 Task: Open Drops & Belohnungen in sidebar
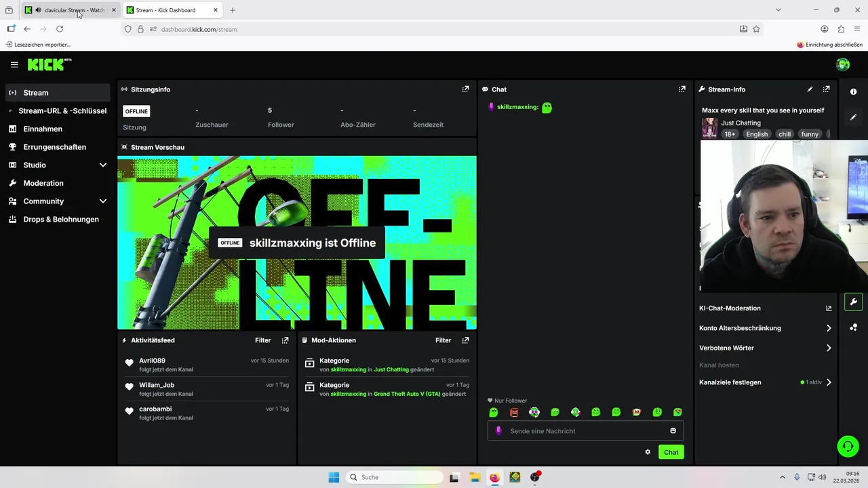point(58,220)
